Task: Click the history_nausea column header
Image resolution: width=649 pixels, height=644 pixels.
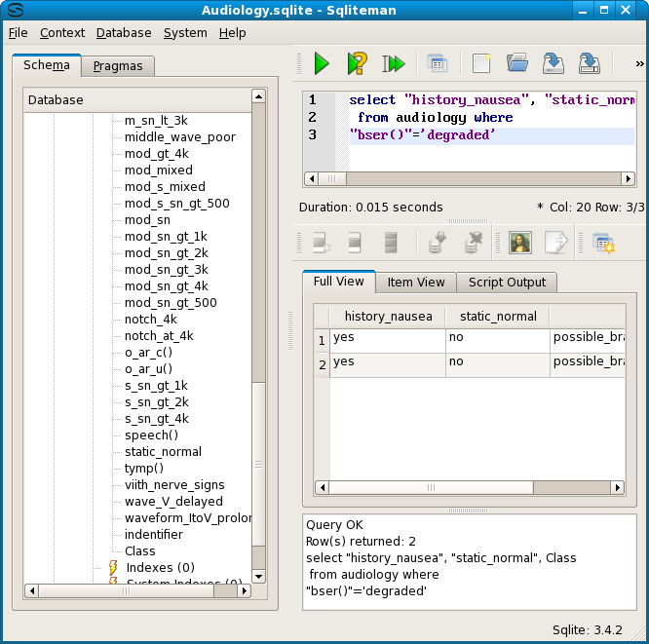Action: point(387,316)
